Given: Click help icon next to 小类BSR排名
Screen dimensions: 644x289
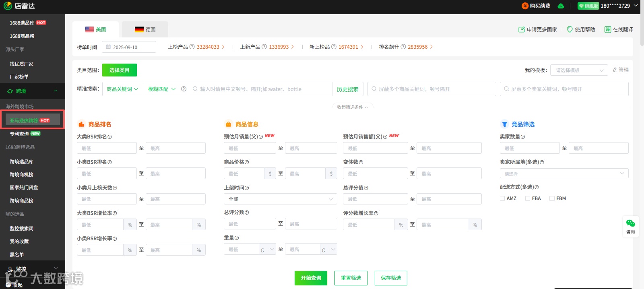Looking at the screenshot, I should (x=110, y=162).
